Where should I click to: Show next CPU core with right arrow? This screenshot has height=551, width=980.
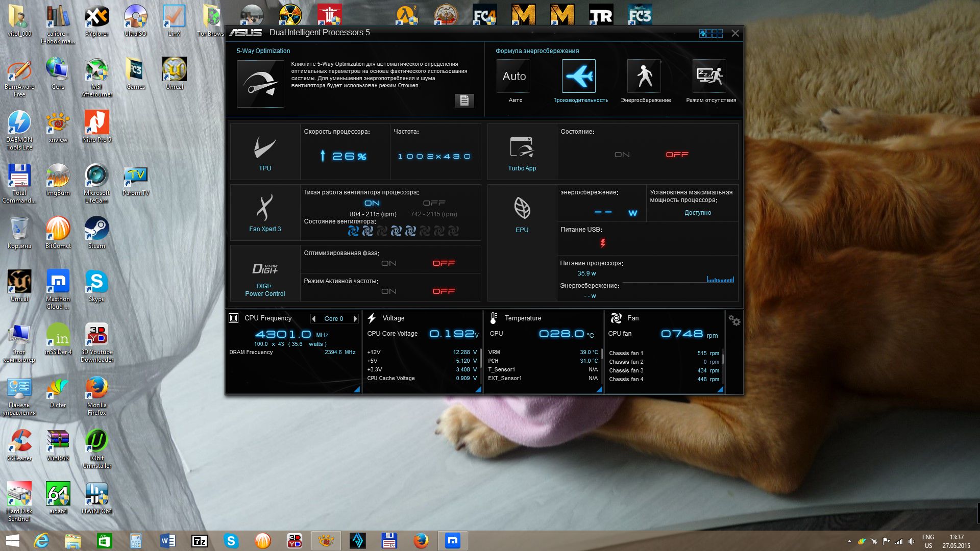coord(355,318)
